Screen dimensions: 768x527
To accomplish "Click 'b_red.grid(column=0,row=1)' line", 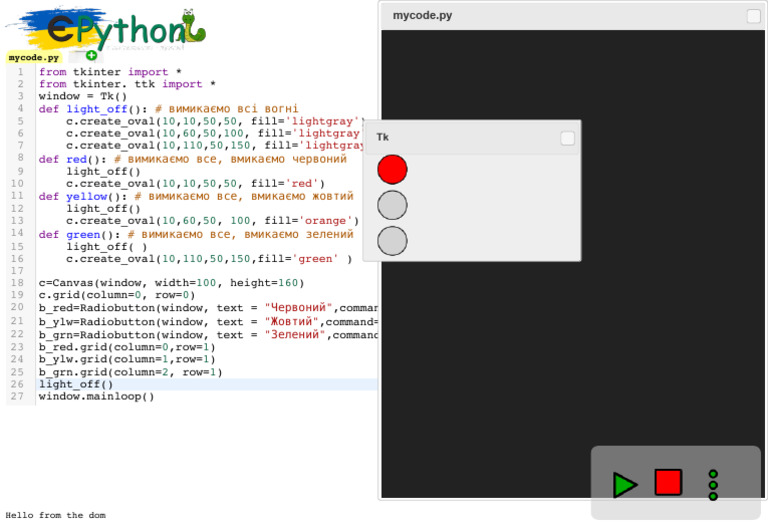I will 127,347.
